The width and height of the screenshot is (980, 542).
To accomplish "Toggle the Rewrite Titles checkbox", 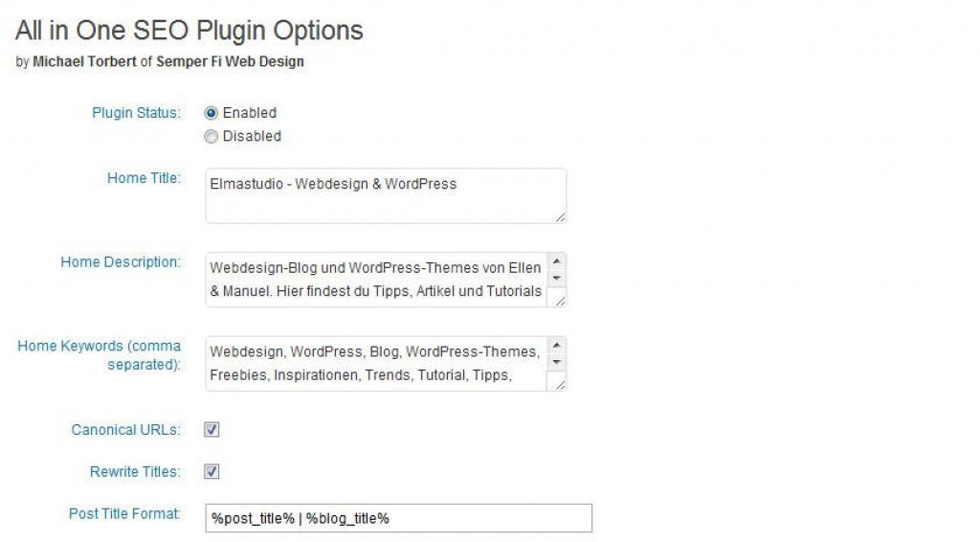I will 212,472.
